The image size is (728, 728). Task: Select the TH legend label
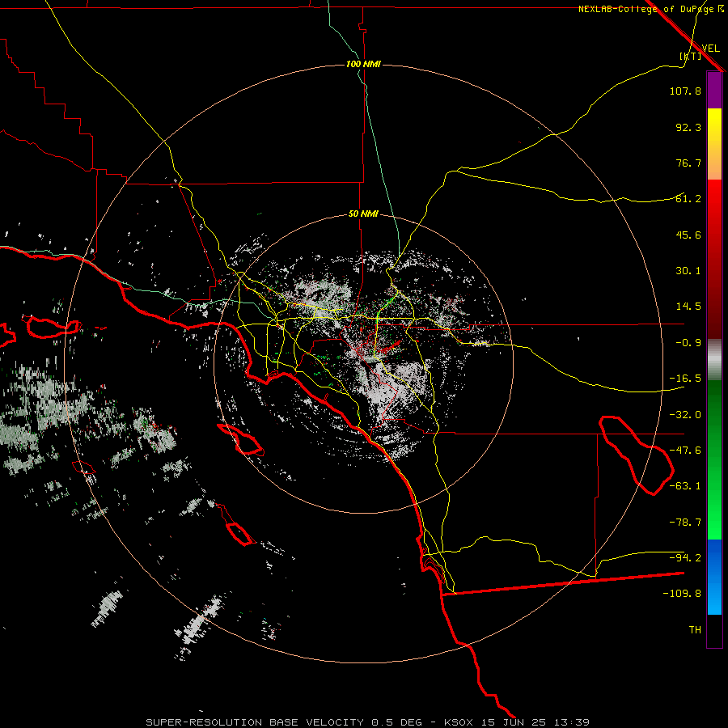pyautogui.click(x=695, y=629)
